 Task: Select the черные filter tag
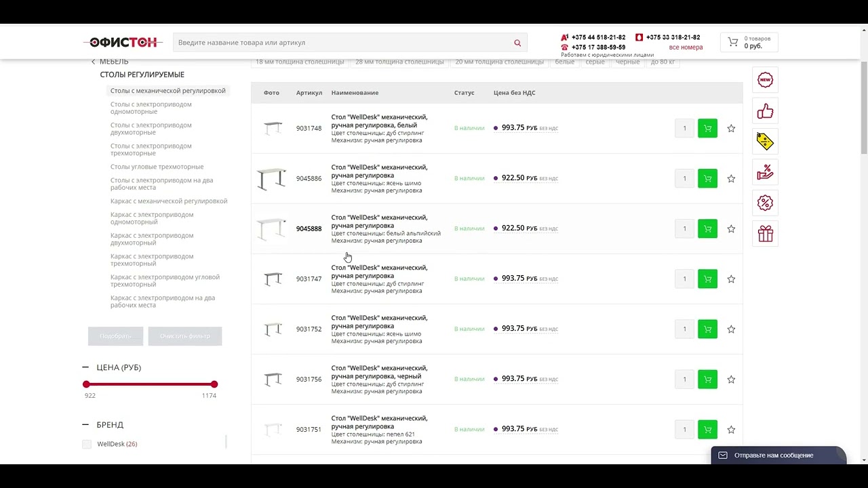point(627,62)
